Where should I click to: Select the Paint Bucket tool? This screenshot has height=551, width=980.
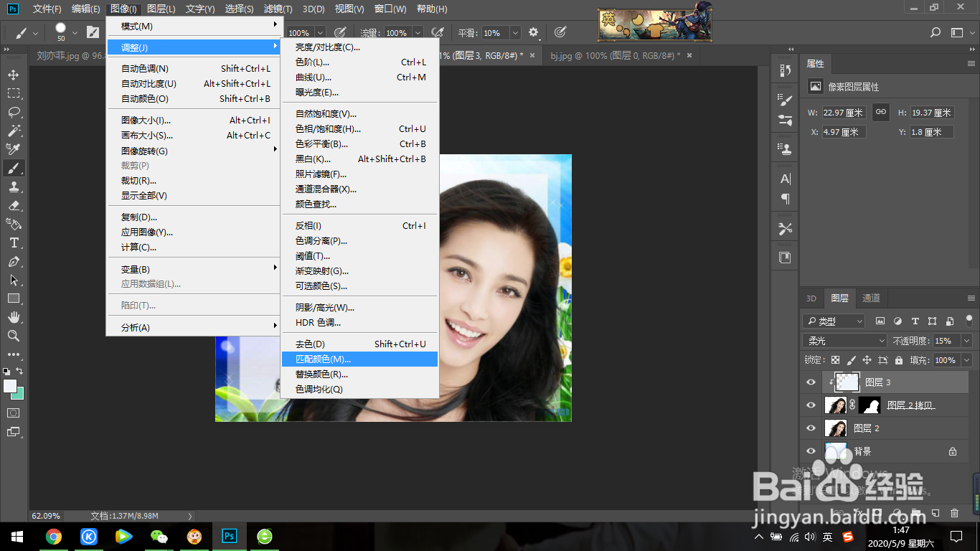(14, 224)
